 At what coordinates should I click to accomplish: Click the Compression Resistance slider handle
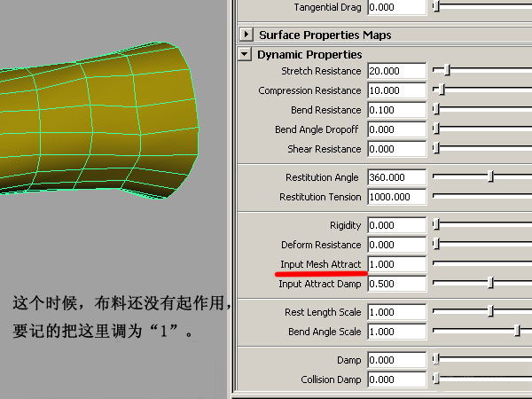[x=442, y=90]
